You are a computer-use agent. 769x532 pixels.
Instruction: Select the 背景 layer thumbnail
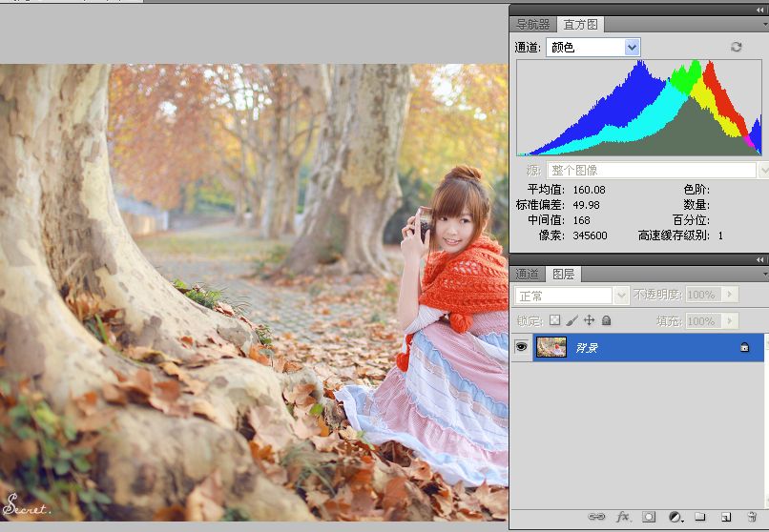(551, 348)
